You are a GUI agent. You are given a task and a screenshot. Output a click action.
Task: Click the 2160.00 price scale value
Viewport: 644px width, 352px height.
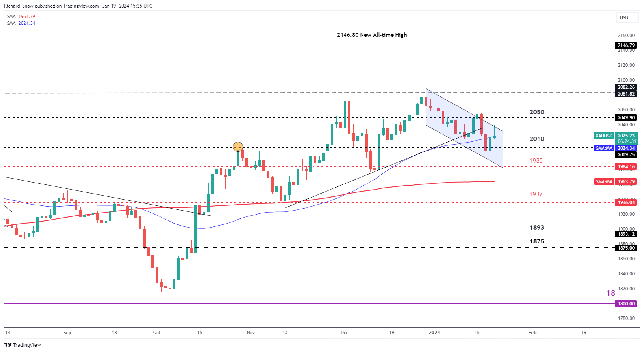tap(626, 36)
